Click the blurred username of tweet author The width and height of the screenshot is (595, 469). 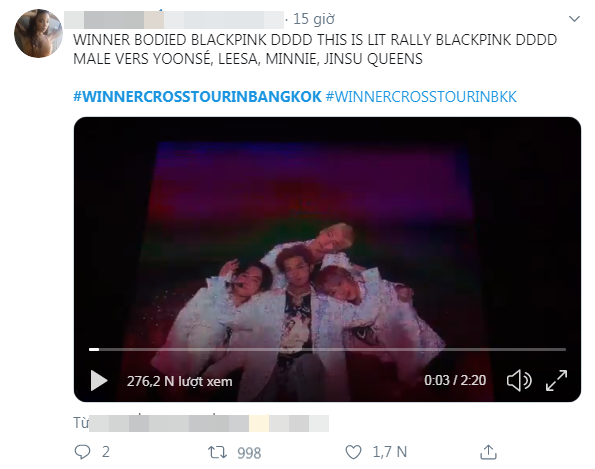(x=174, y=20)
